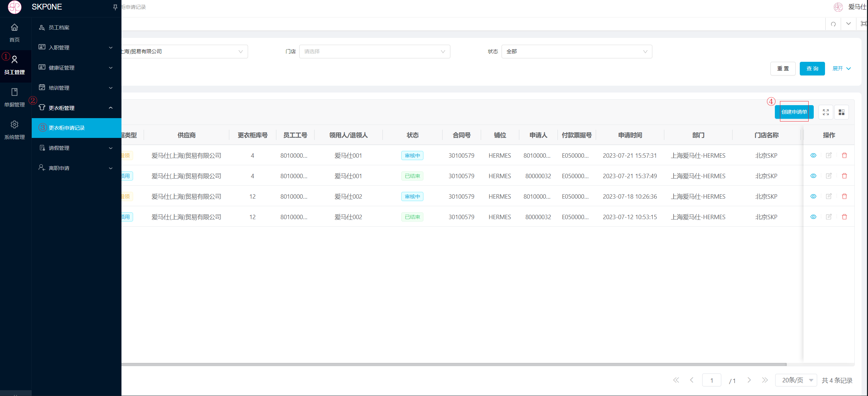
Task: Collapse the 更衣柜管理 menu
Action: [76, 108]
